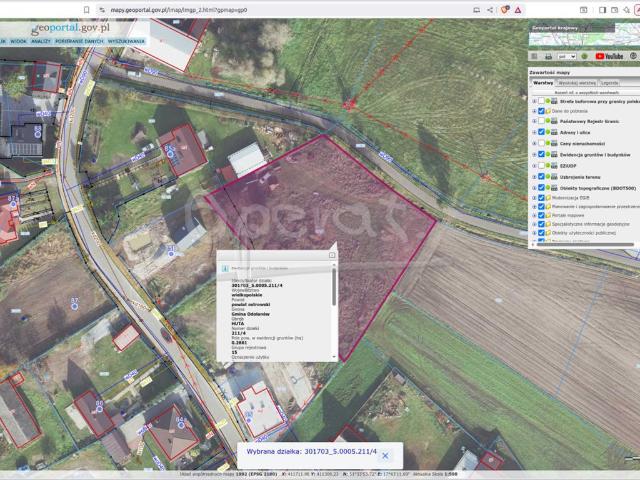The image size is (640, 480).
Task: Expand Dane do pobrania tree node
Action: click(x=534, y=111)
